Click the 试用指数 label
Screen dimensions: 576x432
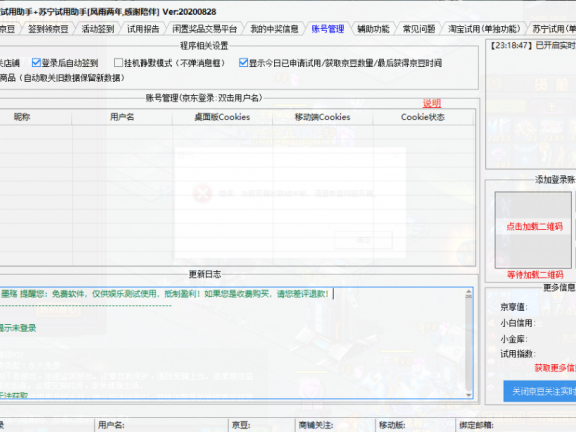pos(518,354)
